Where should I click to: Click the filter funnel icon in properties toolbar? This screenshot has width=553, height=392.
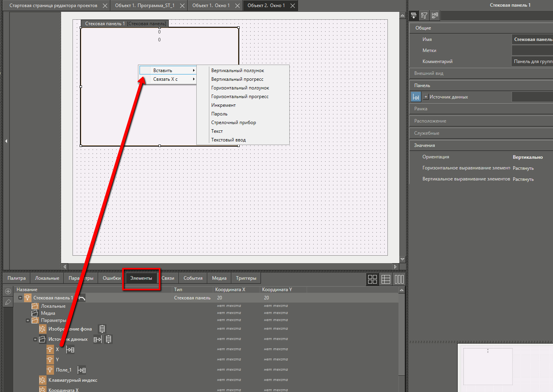[x=424, y=16]
